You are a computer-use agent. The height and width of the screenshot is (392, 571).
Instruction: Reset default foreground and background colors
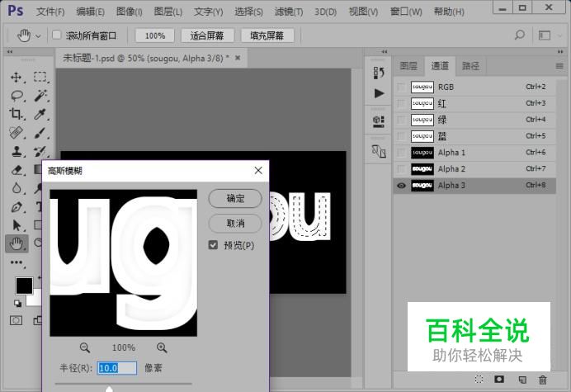(17, 303)
